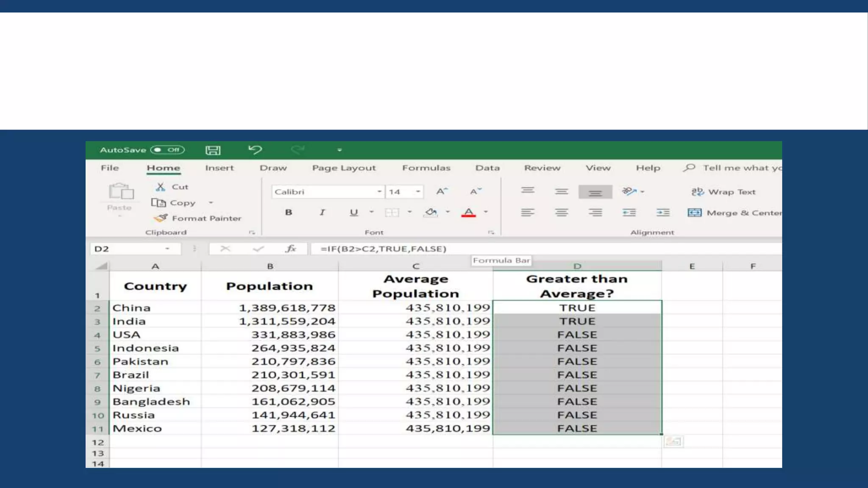Click the Orientation text angle icon
Viewport: 868px width, 488px height.
[629, 191]
